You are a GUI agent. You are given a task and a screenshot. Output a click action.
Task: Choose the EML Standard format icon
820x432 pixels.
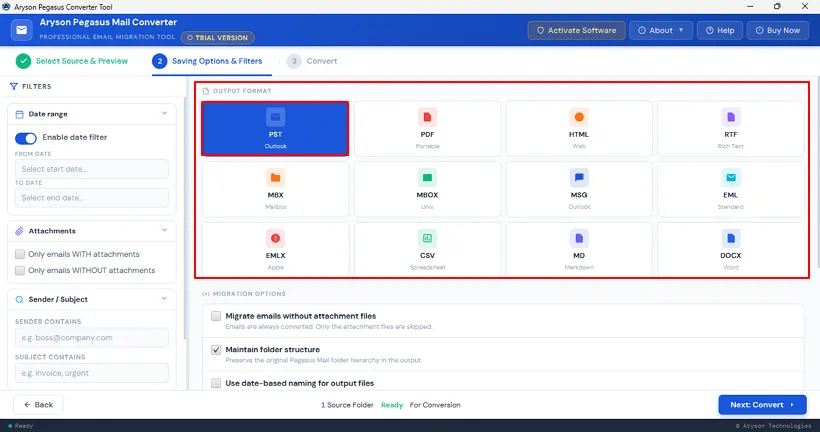coord(731,178)
